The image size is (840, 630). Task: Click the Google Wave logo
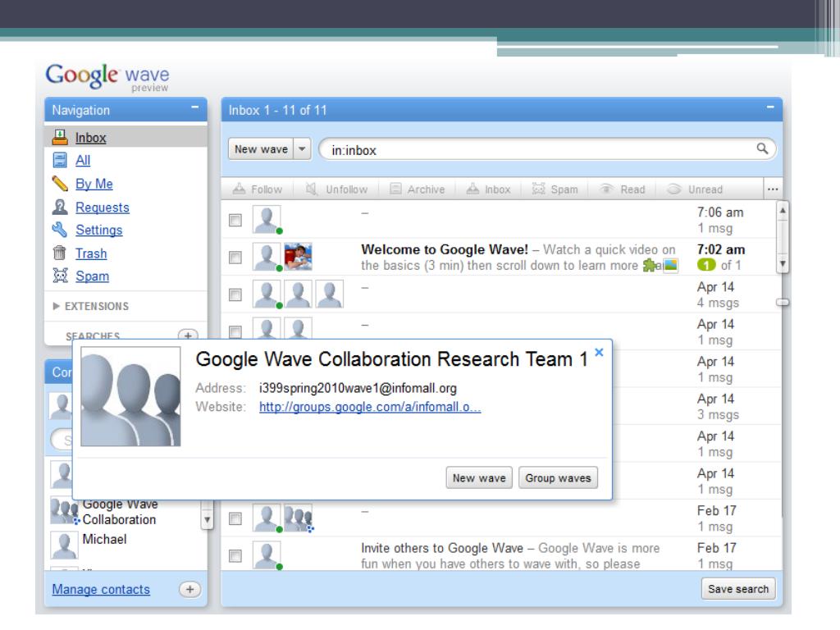pos(107,76)
